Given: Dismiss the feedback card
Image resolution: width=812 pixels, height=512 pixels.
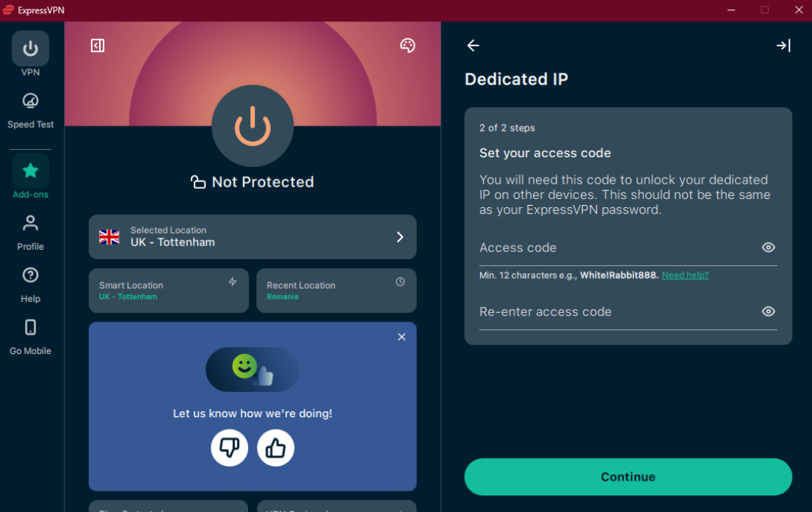Looking at the screenshot, I should pyautogui.click(x=402, y=337).
